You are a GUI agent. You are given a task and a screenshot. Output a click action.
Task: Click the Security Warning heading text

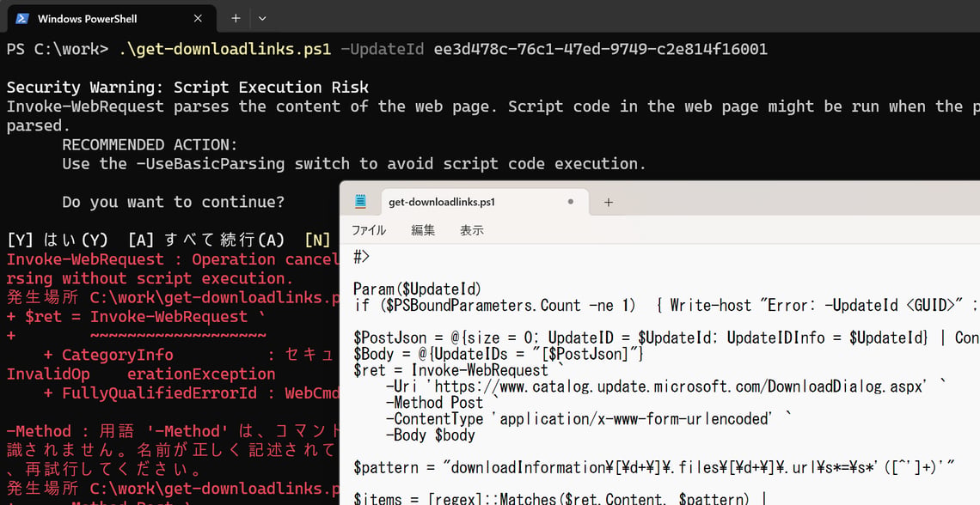coord(187,88)
